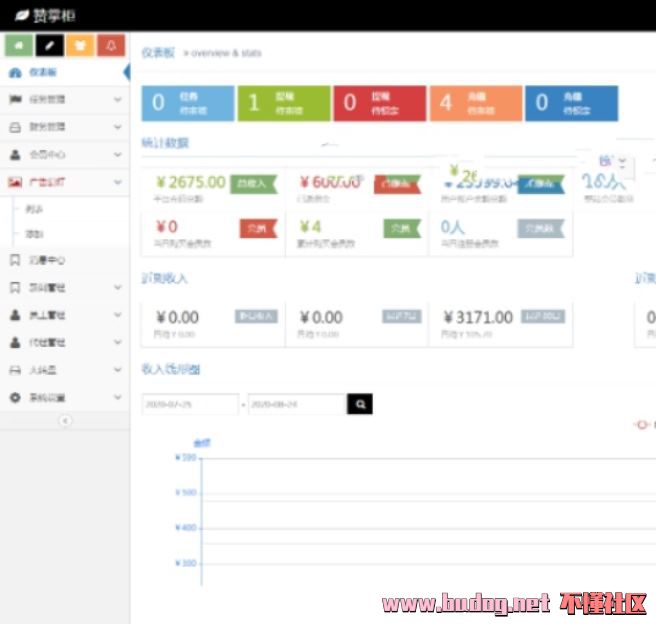
Task: Click the end date input field
Action: click(x=297, y=404)
